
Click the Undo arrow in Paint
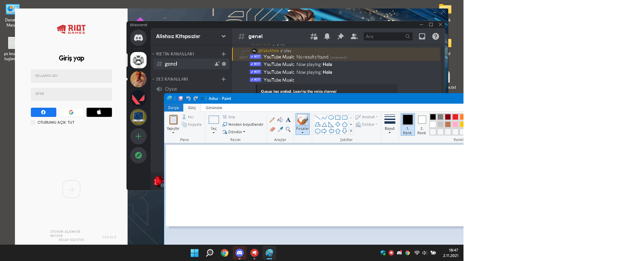[x=188, y=99]
